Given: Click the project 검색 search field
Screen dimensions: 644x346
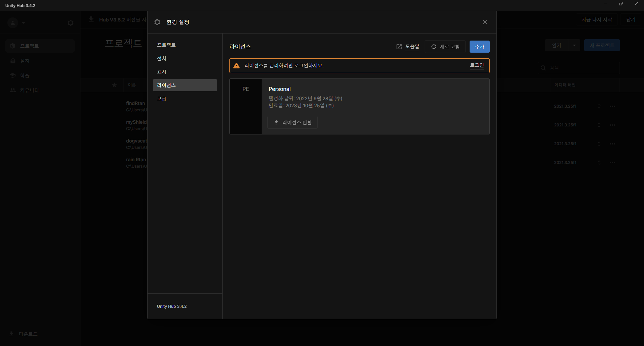Looking at the screenshot, I should click(x=579, y=68).
